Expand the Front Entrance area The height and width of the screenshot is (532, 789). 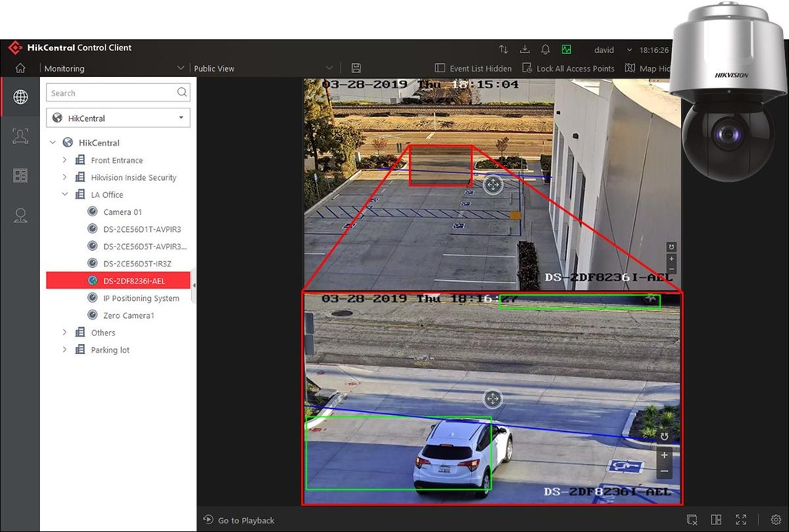pyautogui.click(x=65, y=160)
